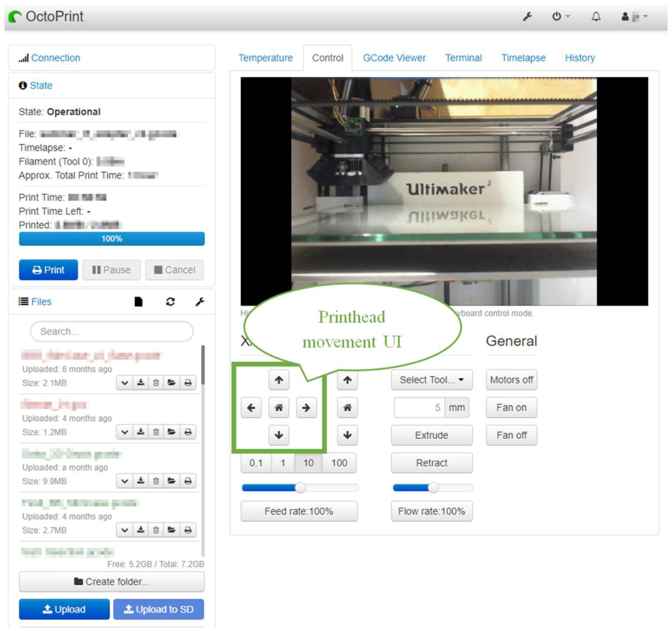Click the feed rate slider handle
Screen dimensions: 672x631
(300, 487)
